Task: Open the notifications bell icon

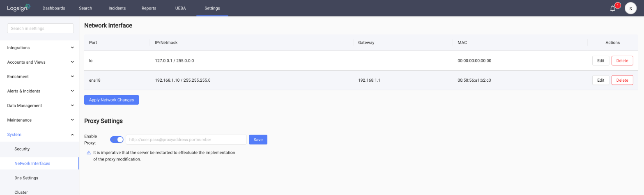Action: coord(612,8)
